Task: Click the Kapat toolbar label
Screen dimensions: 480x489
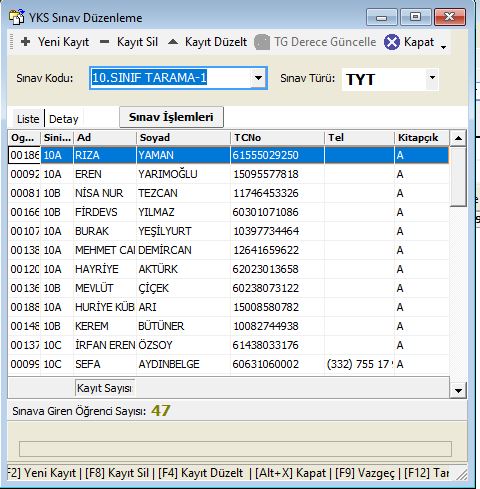Action: click(x=419, y=42)
